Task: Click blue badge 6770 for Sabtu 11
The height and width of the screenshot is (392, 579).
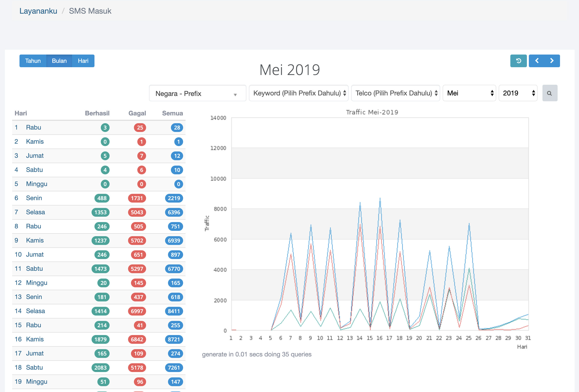Action: point(174,269)
